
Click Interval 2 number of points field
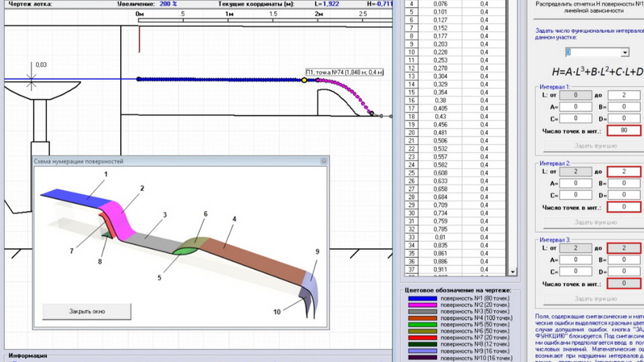click(623, 207)
